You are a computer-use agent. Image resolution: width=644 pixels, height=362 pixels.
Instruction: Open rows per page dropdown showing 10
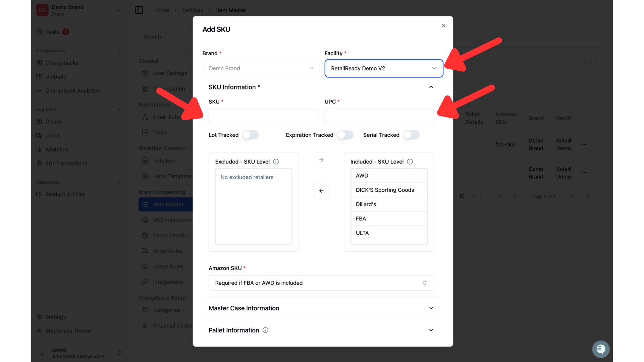click(467, 196)
